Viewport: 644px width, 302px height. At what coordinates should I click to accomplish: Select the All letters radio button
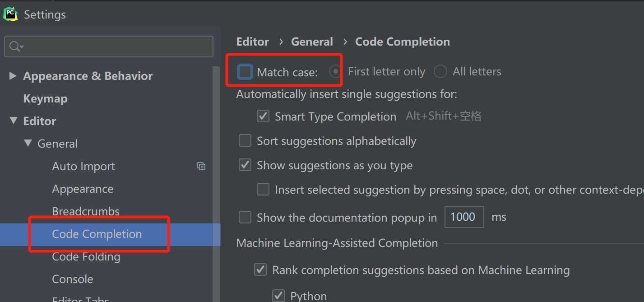(440, 72)
